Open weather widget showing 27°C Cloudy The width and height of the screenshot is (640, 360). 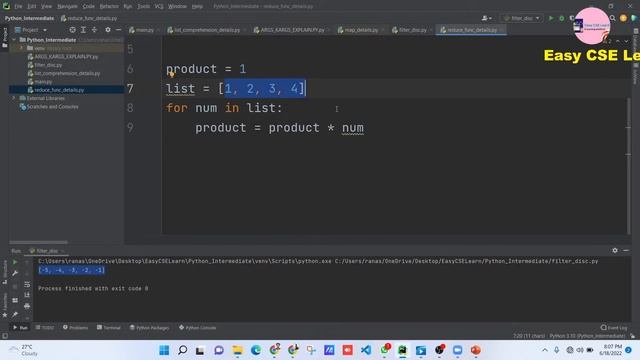[24, 350]
